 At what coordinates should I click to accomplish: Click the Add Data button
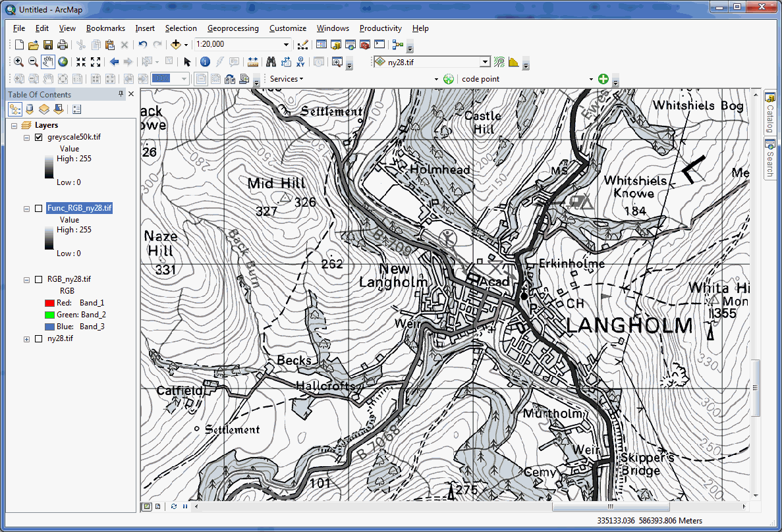point(176,45)
